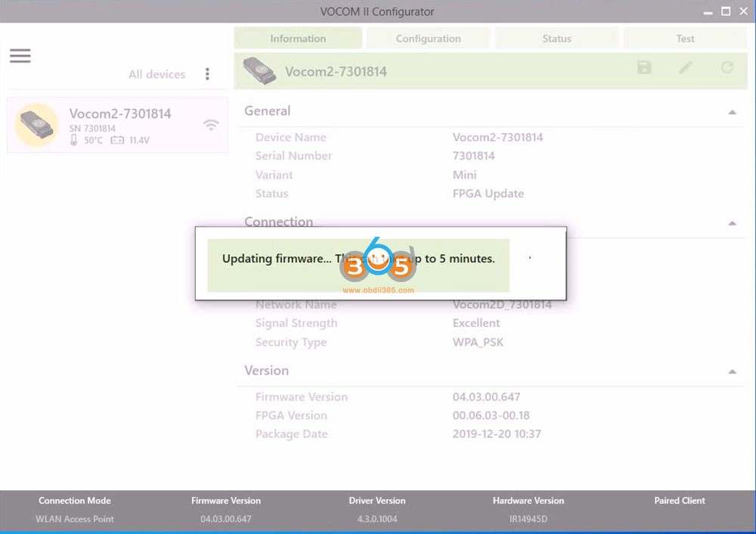Click the thermometer icon showing 50°C
The height and width of the screenshot is (534, 756).
[74, 140]
